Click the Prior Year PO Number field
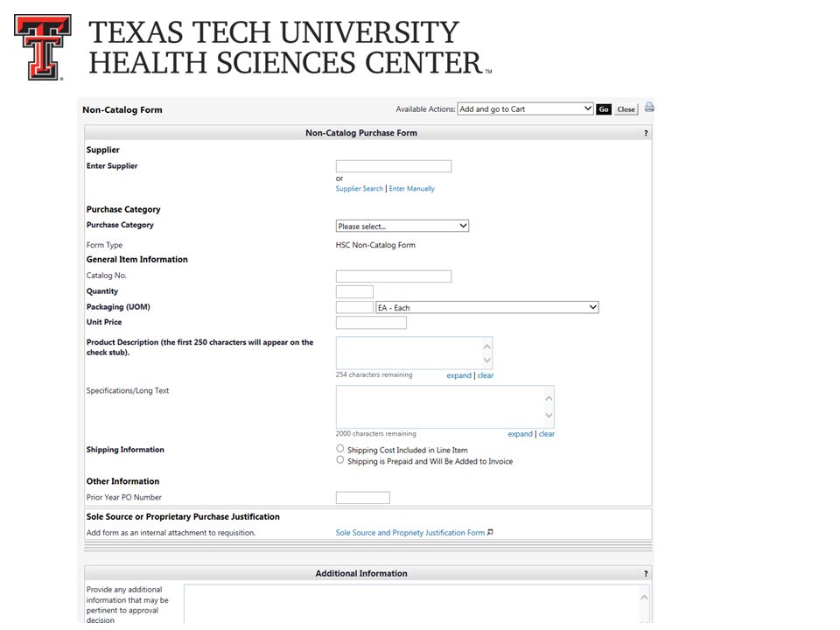Screen dimensions: 840x630 362,498
